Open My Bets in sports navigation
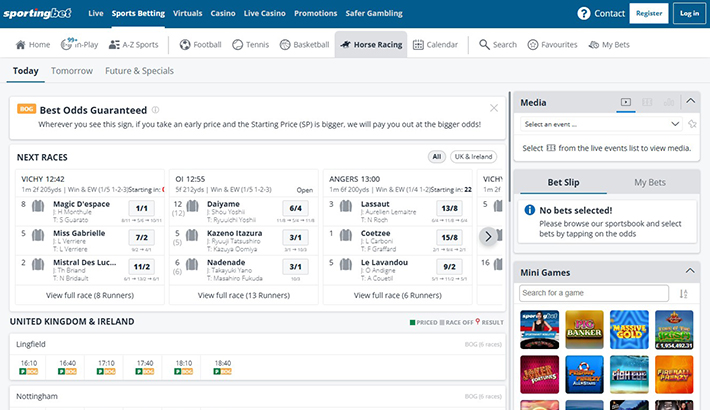710x410 pixels. coord(609,44)
